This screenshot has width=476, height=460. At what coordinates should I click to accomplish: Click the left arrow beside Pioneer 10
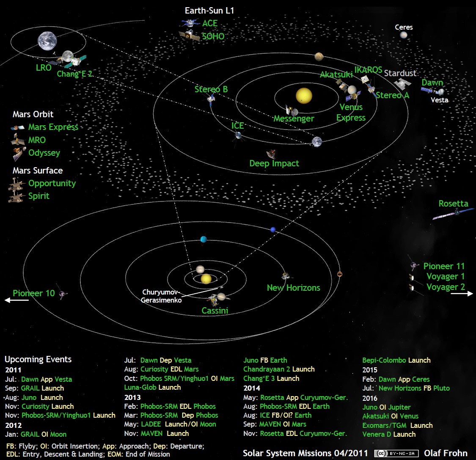coord(16,300)
